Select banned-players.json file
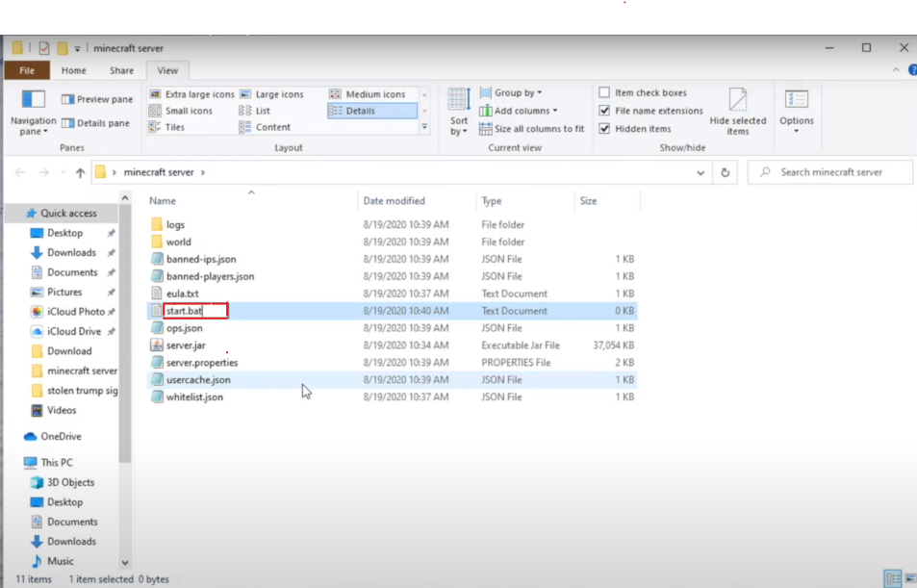 [x=210, y=276]
